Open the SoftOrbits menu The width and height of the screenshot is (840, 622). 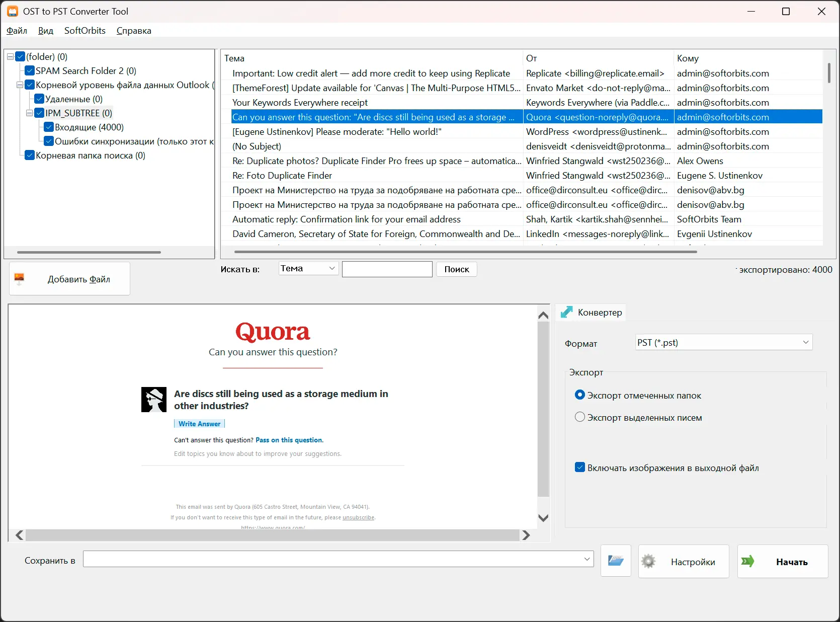(x=85, y=31)
